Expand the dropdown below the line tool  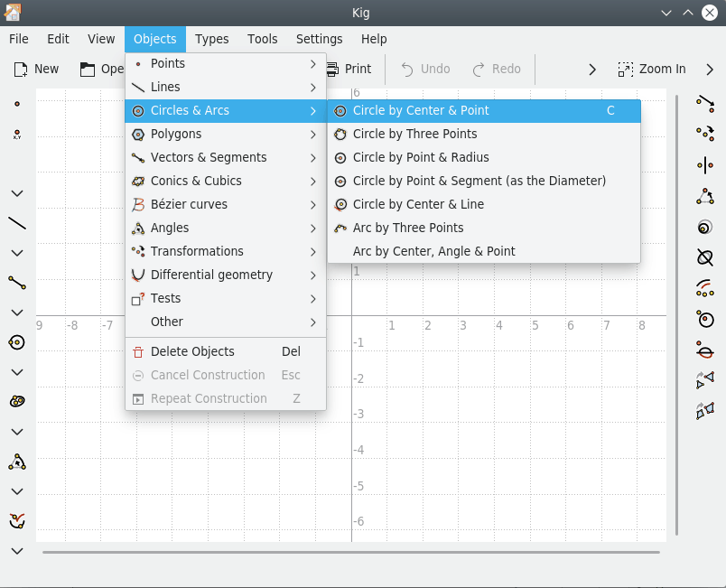pyautogui.click(x=17, y=253)
